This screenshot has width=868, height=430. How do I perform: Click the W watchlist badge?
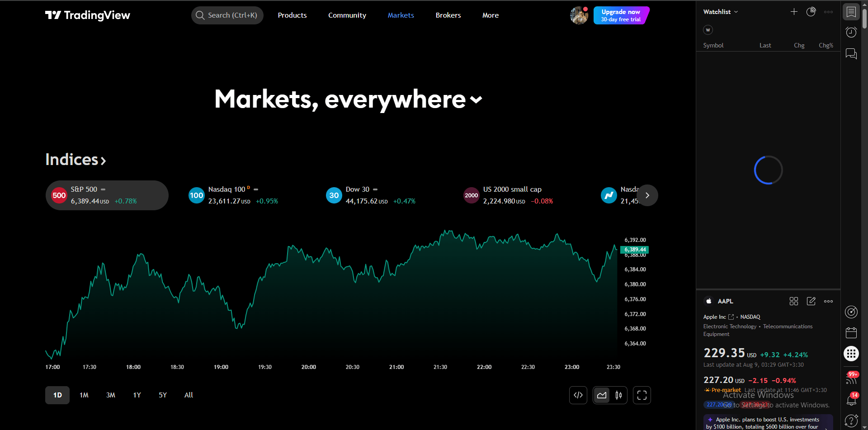[708, 30]
